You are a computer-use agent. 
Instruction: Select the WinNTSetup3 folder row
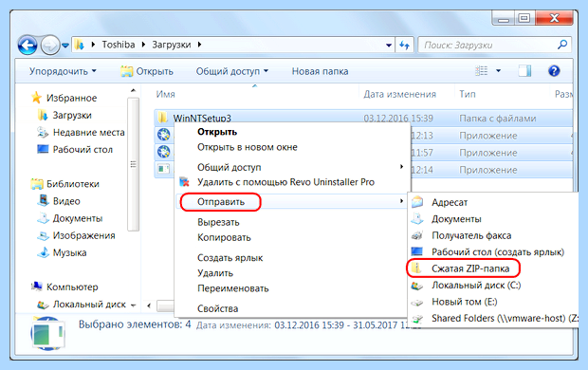[363, 119]
